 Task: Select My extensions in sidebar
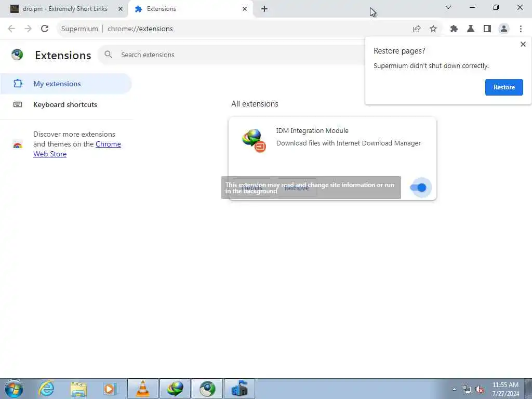click(x=65, y=84)
